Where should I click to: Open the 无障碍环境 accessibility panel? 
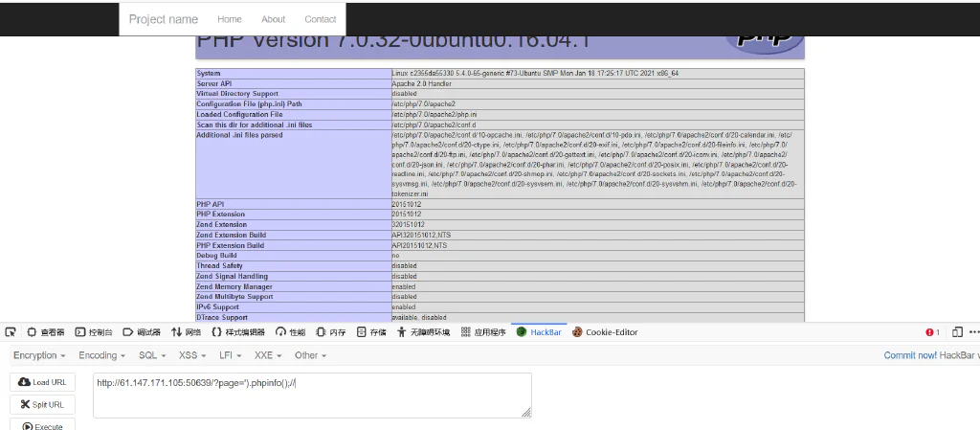pyautogui.click(x=424, y=332)
